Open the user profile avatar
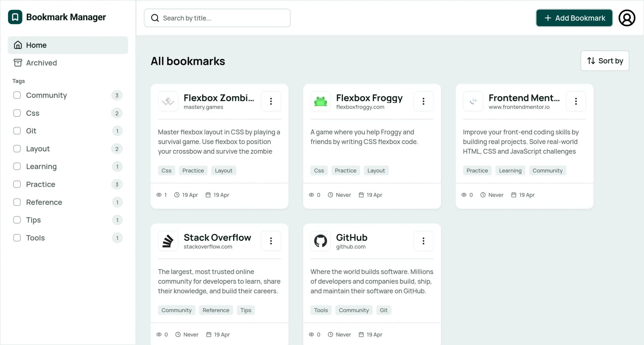The width and height of the screenshot is (644, 345). coord(627,18)
